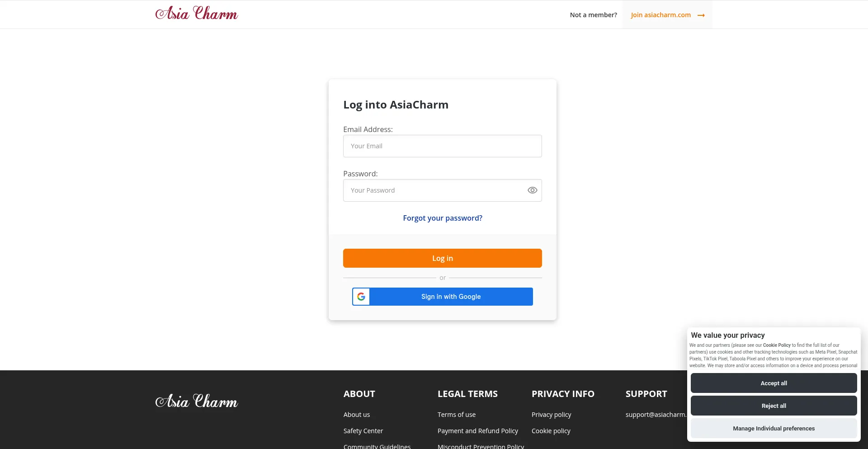Open Terms of use footer link
The width and height of the screenshot is (868, 449).
pyautogui.click(x=457, y=415)
